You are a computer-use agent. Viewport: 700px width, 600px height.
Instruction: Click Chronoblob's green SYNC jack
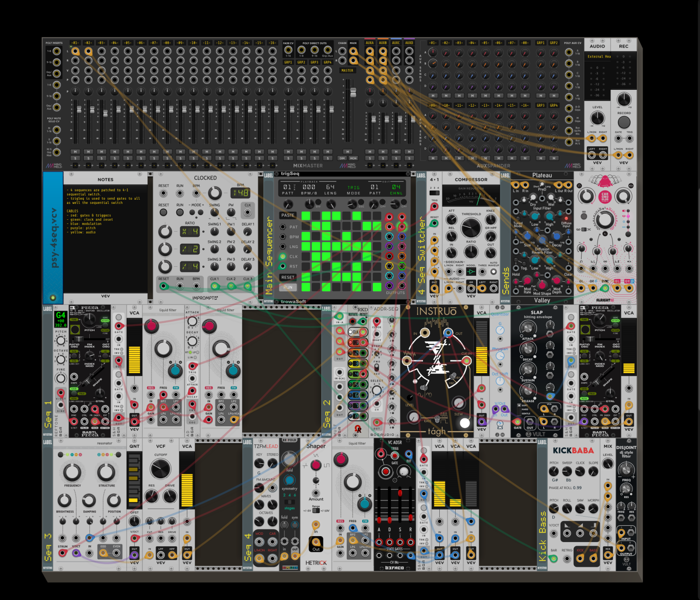(605, 288)
